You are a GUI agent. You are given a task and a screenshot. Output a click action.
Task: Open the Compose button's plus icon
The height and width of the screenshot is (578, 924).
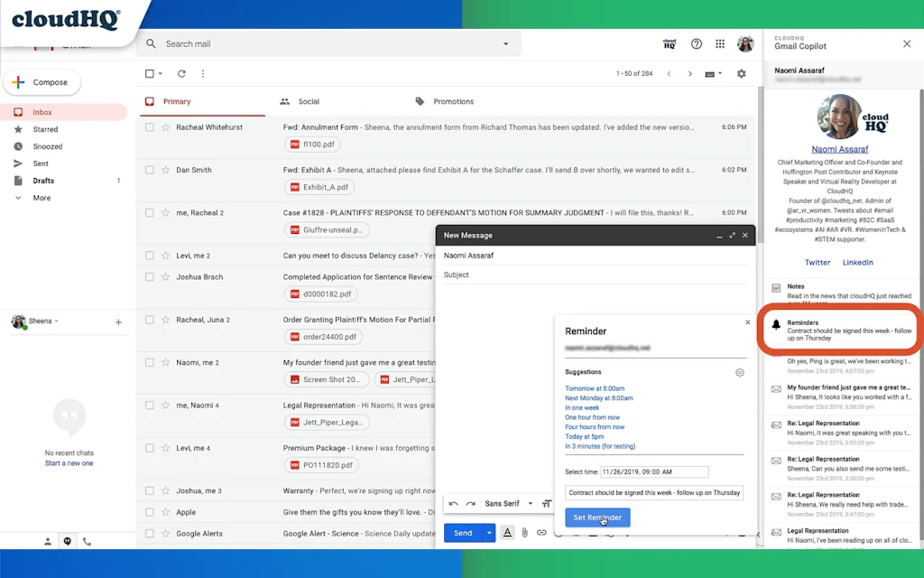[x=19, y=82]
